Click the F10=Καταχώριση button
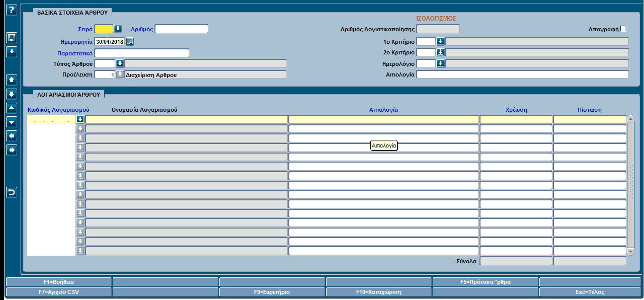 coord(378,292)
